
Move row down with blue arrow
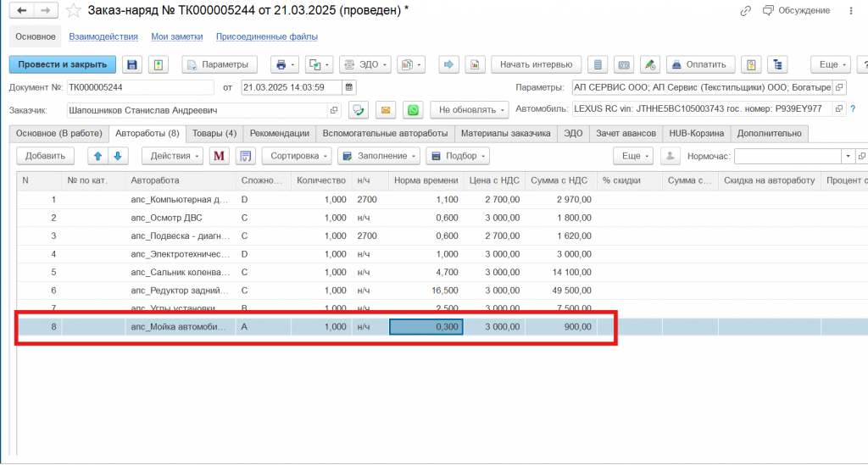coord(117,156)
